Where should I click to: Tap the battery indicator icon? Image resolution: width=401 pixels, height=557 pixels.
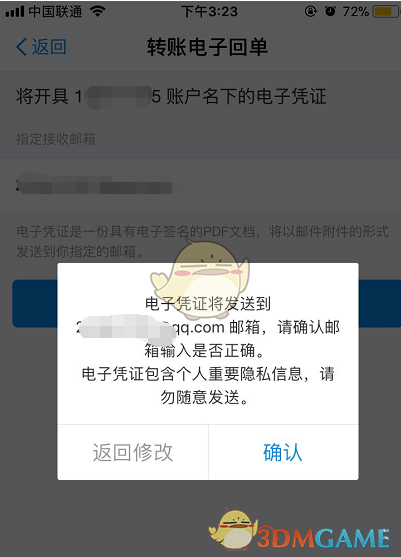click(x=386, y=12)
